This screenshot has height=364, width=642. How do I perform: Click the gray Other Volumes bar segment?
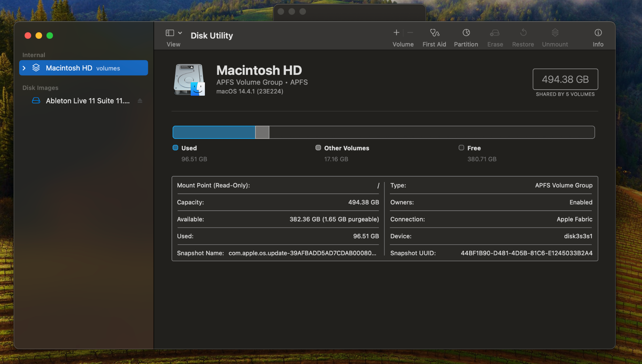[x=262, y=132]
